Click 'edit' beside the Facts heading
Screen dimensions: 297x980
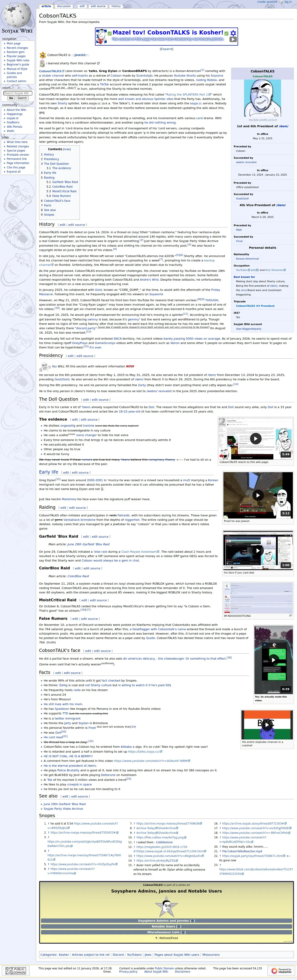coord(58,673)
